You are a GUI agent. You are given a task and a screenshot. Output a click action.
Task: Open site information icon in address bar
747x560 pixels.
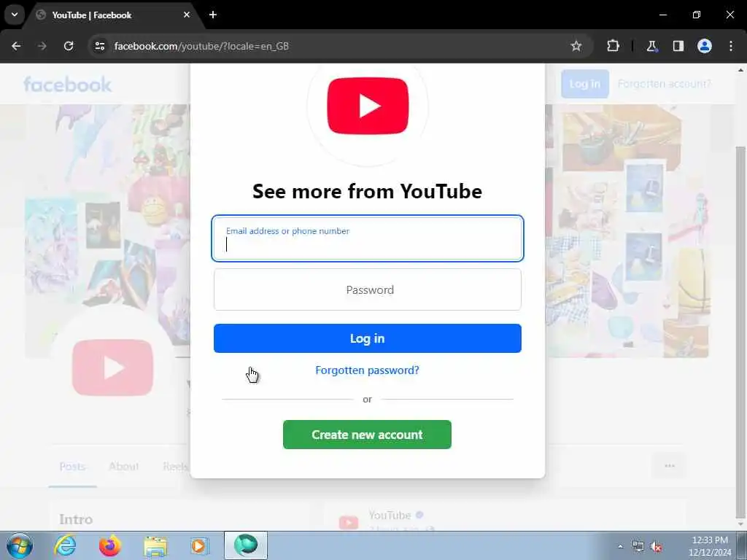[99, 46]
